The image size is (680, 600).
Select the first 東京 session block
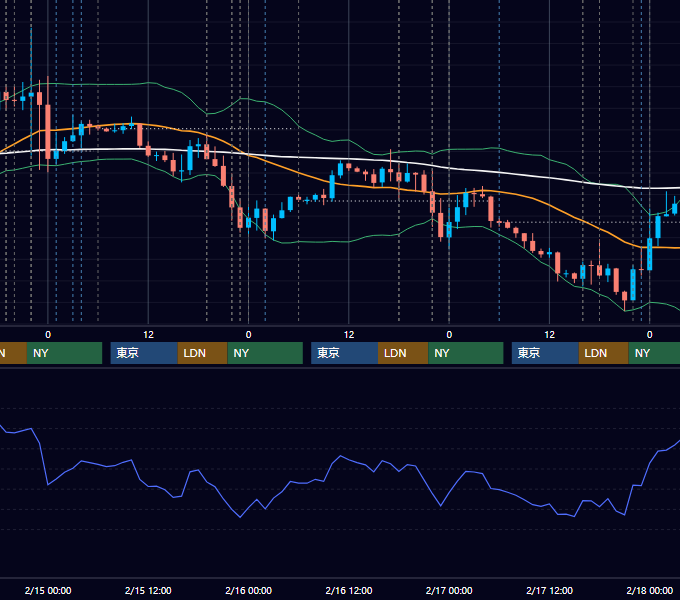(144, 353)
